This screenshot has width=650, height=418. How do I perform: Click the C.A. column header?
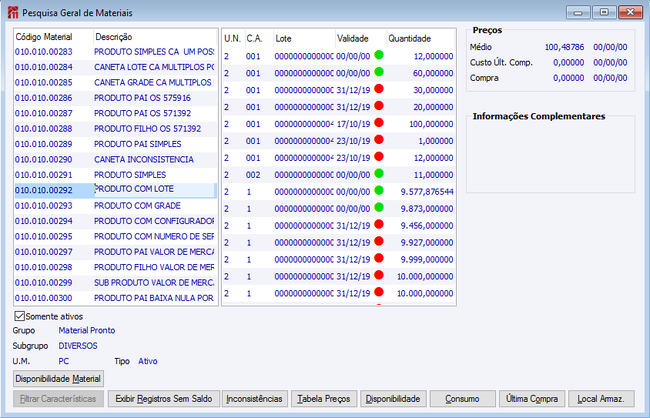(x=259, y=39)
